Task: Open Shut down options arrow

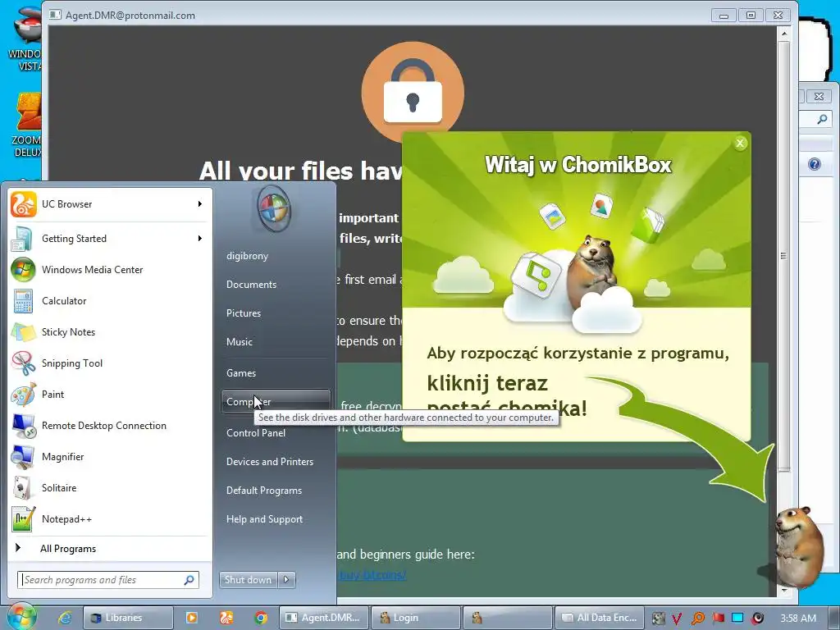Action: pos(286,580)
